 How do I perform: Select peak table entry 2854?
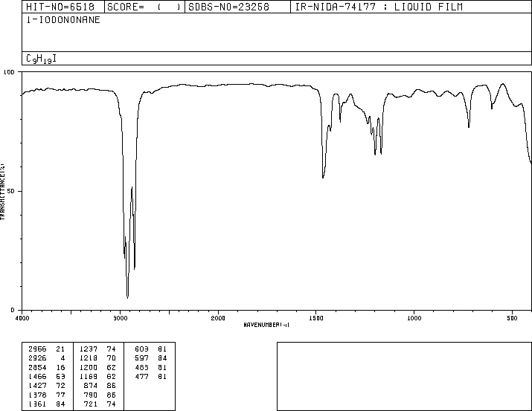click(37, 368)
